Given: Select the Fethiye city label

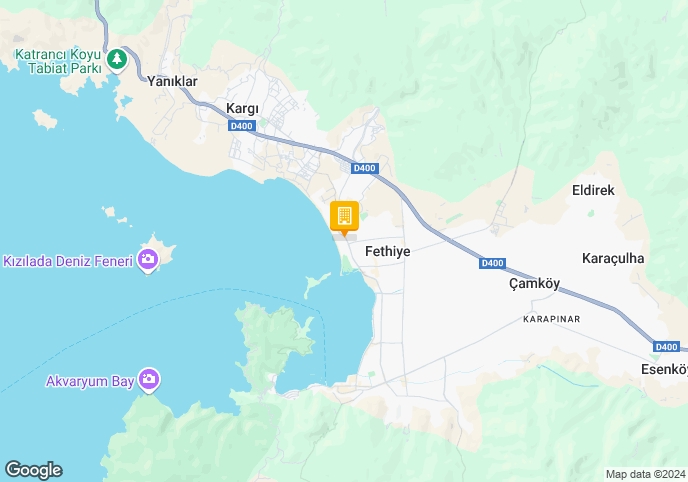Looking at the screenshot, I should coord(387,251).
